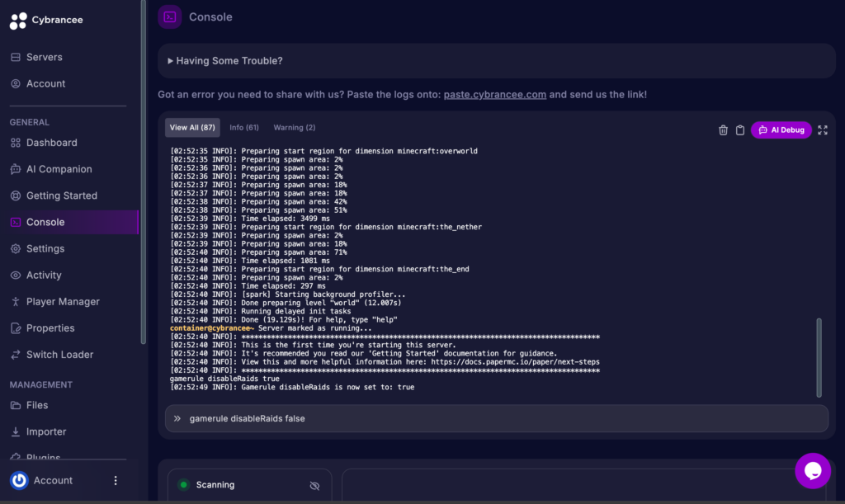This screenshot has height=504, width=845.
Task: Click the Getting Started lifebuoy icon
Action: 16,195
